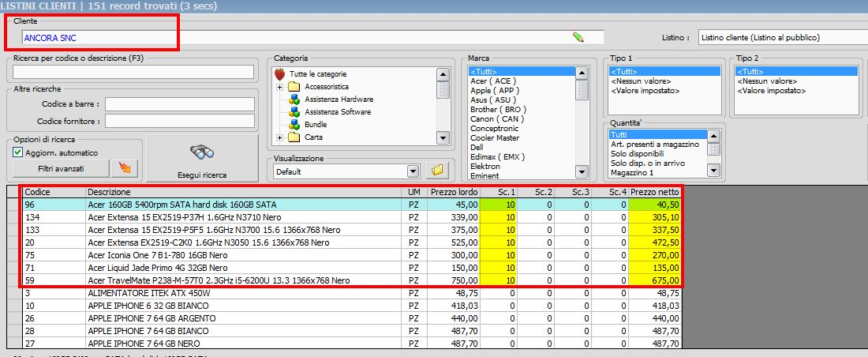
Task: Click the Codice fornitore input field
Action: 180,121
